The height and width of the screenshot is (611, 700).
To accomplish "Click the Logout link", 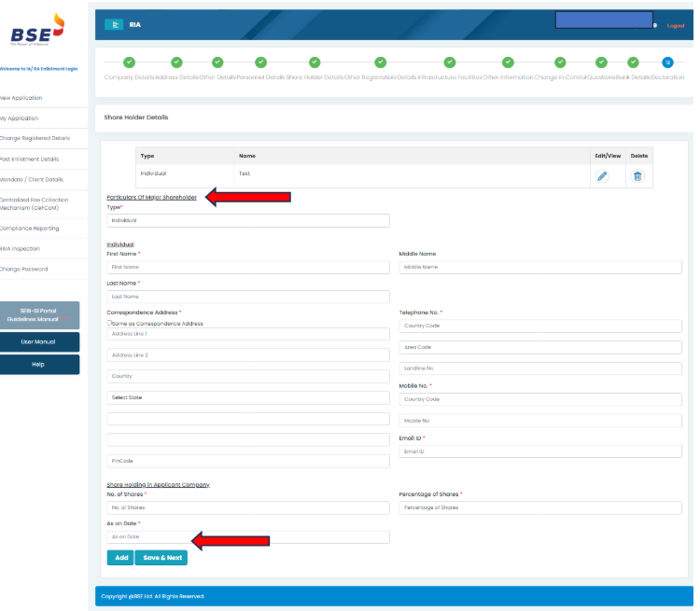I will pyautogui.click(x=676, y=26).
